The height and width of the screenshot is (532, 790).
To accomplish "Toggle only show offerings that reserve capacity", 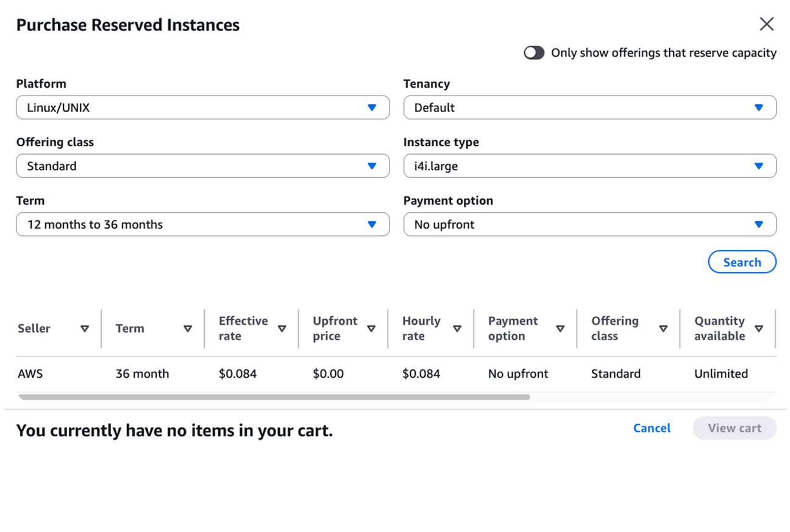I will click(x=534, y=53).
